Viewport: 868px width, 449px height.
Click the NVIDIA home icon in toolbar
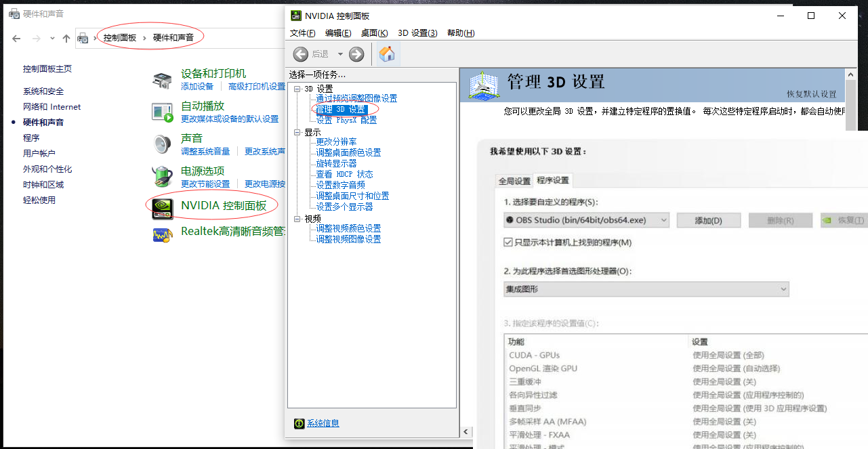387,54
